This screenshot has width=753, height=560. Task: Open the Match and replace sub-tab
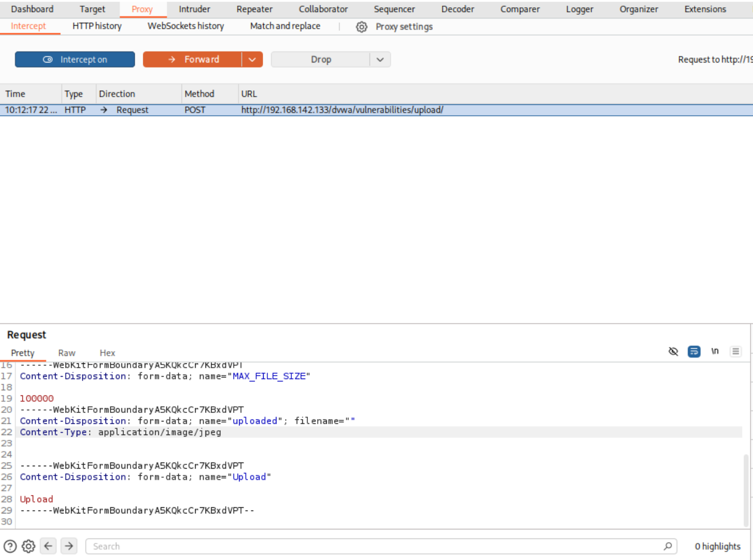click(x=285, y=26)
